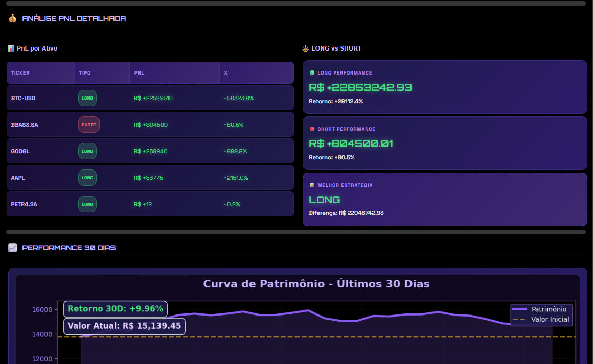
Task: Click the money bag icon beside Análise PnL Detalhada
Action: (x=12, y=18)
